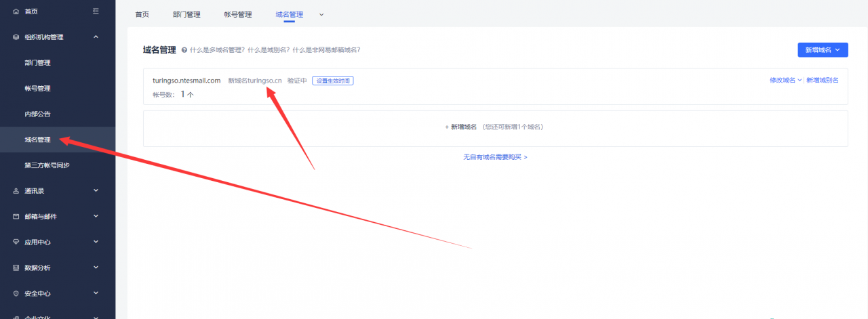This screenshot has width=868, height=319.
Task: Click the 应用中心 icon in sidebar
Action: pos(16,242)
